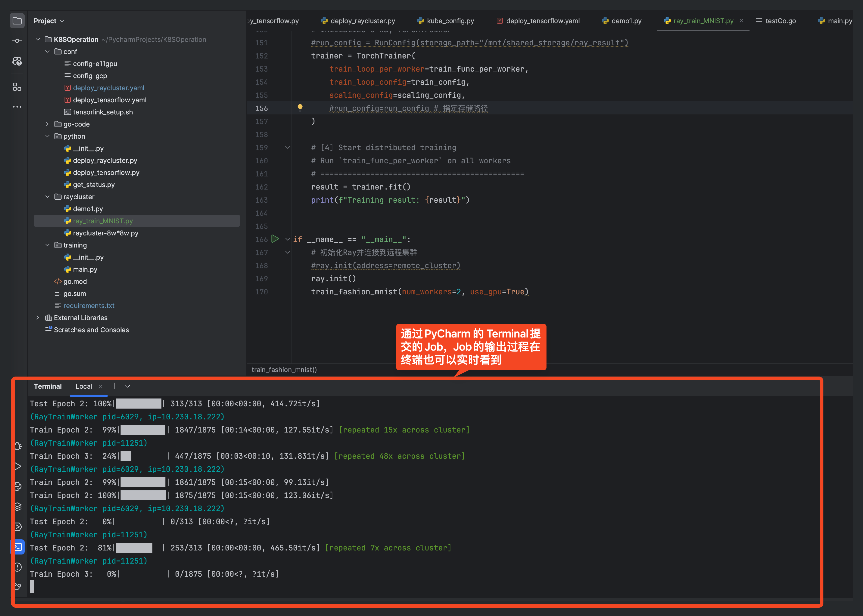Image resolution: width=863 pixels, height=616 pixels.
Task: Open the Problems exclamation icon in sidebar
Action: click(18, 567)
